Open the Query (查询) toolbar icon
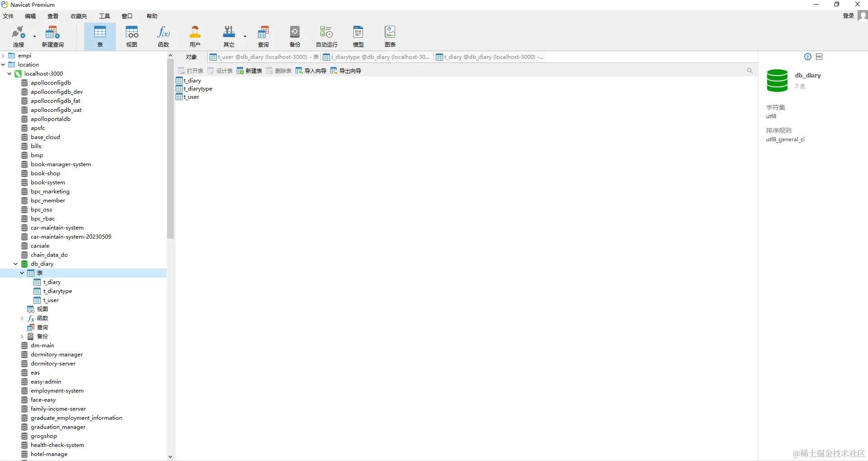Viewport: 868px width, 461px height. point(263,36)
